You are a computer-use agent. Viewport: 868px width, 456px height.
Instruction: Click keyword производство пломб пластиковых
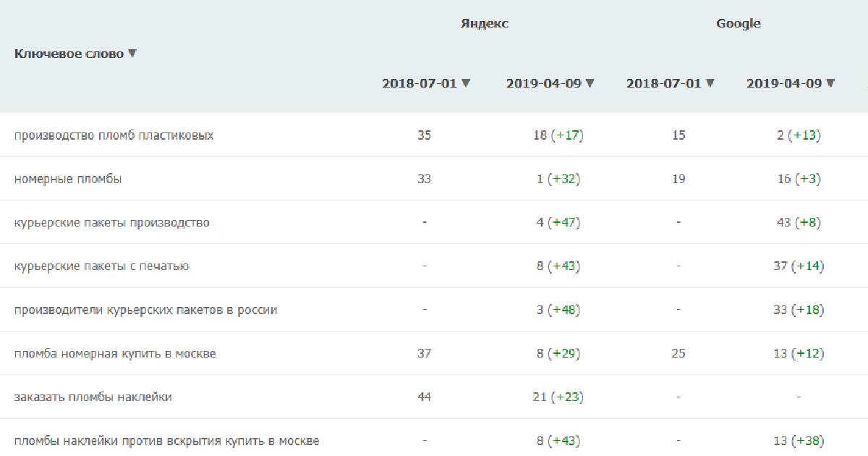tap(114, 135)
